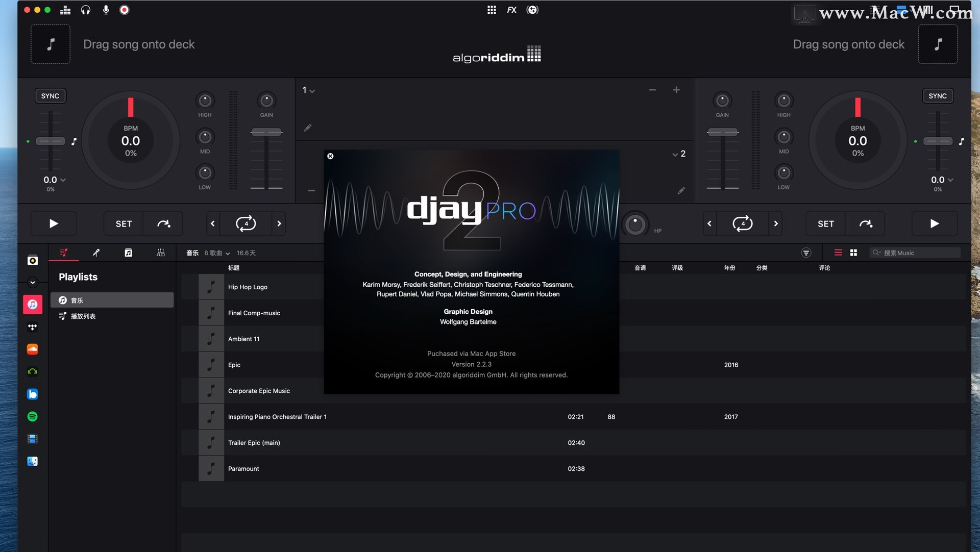Switch to the albums tab
980x552 pixels.
pos(128,253)
